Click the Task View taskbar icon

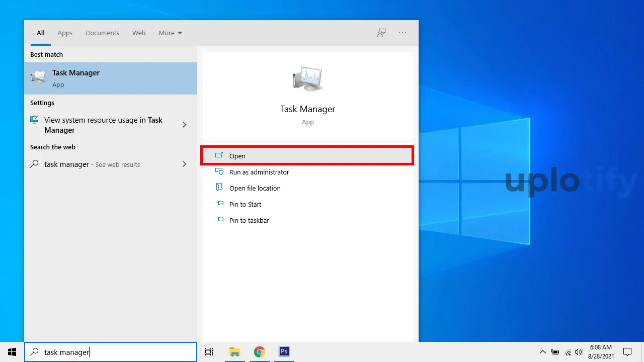pyautogui.click(x=209, y=352)
